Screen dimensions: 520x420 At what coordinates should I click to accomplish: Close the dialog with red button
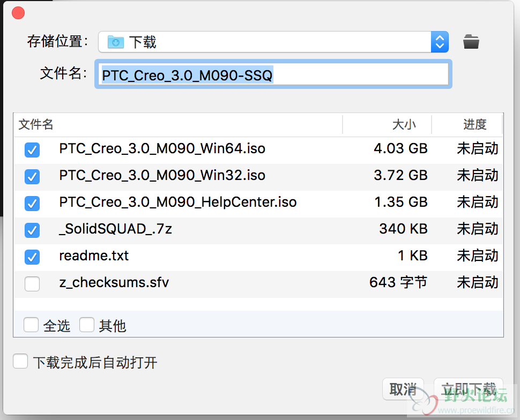(18, 13)
